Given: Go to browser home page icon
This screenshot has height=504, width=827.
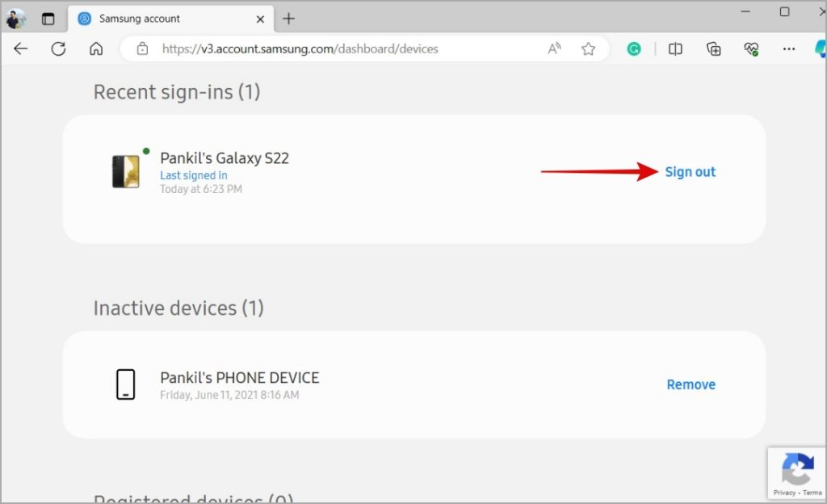Looking at the screenshot, I should 96,49.
